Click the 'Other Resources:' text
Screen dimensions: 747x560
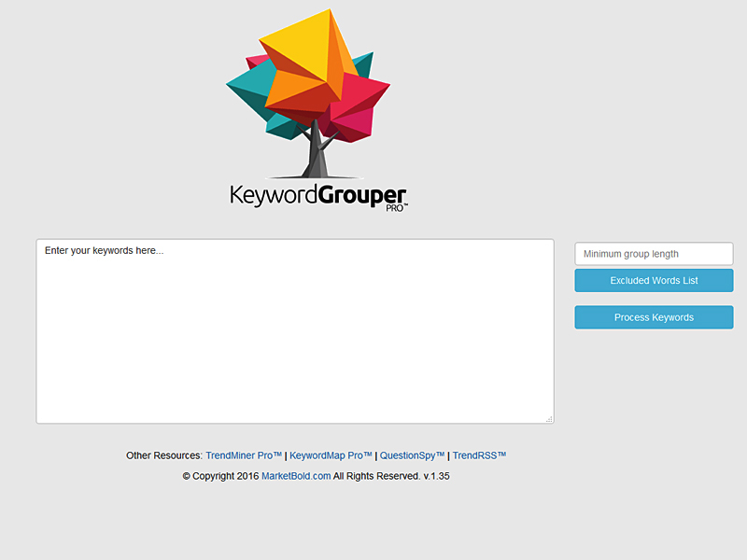pos(164,455)
